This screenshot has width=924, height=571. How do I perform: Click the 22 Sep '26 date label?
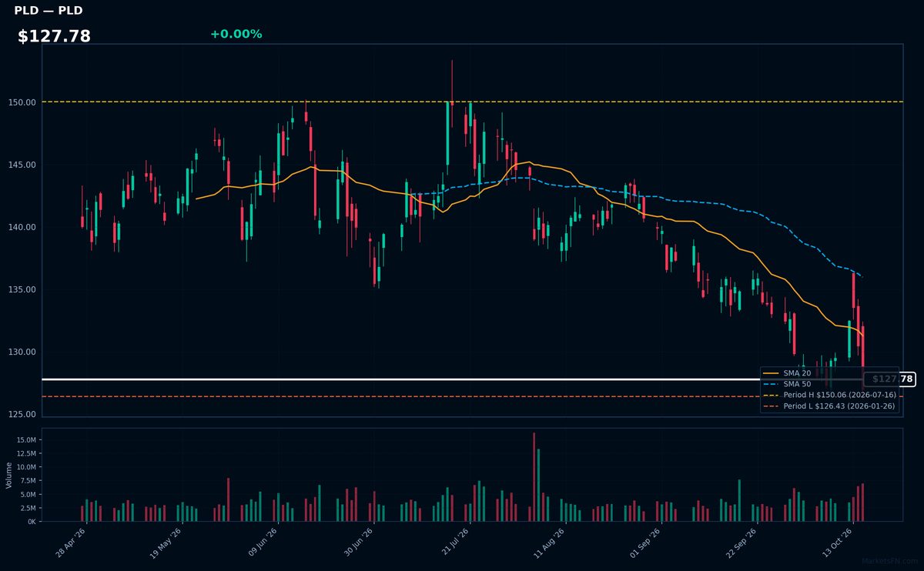[x=741, y=542]
